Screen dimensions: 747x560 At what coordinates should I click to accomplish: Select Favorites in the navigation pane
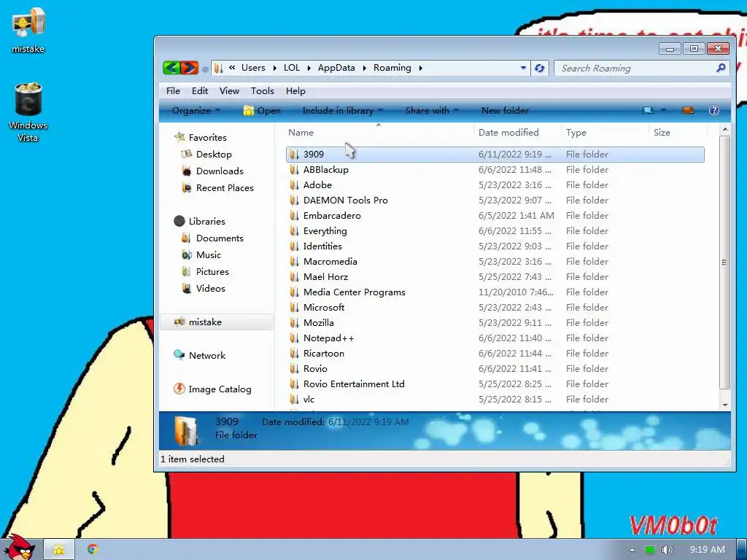(207, 138)
